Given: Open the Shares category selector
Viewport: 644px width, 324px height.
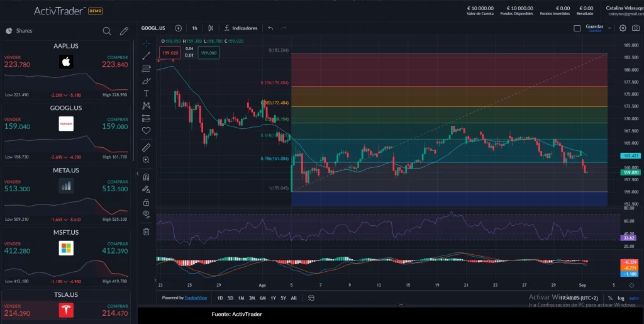Looking at the screenshot, I should (x=19, y=31).
